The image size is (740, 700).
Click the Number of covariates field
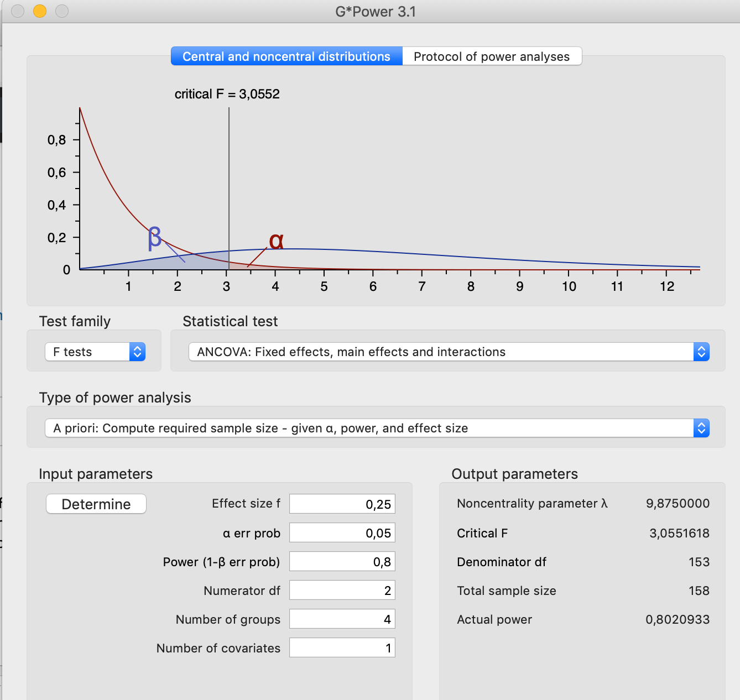pos(342,647)
